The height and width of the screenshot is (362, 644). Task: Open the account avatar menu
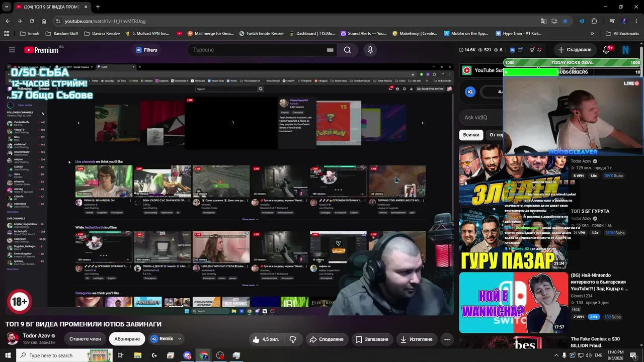pyautogui.click(x=625, y=50)
